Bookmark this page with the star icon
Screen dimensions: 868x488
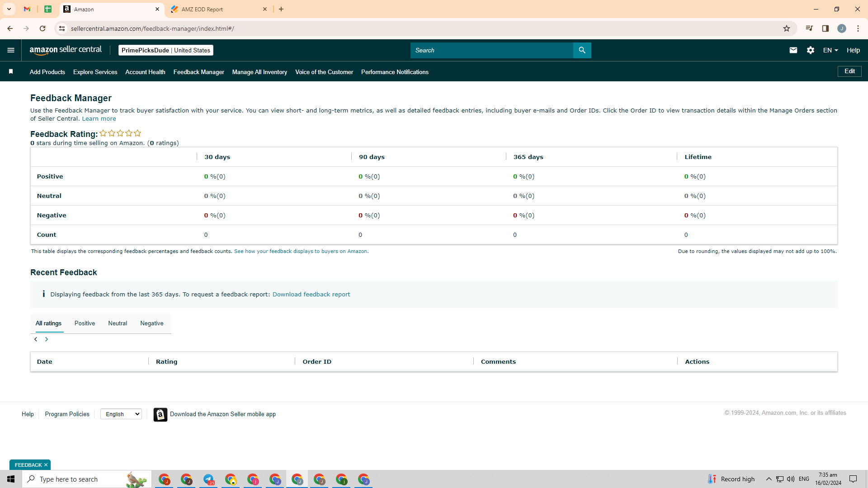coord(787,28)
